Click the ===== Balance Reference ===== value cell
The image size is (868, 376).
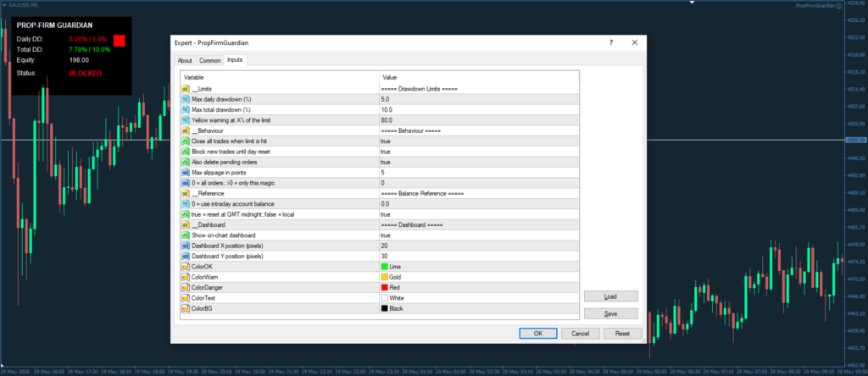coord(479,194)
